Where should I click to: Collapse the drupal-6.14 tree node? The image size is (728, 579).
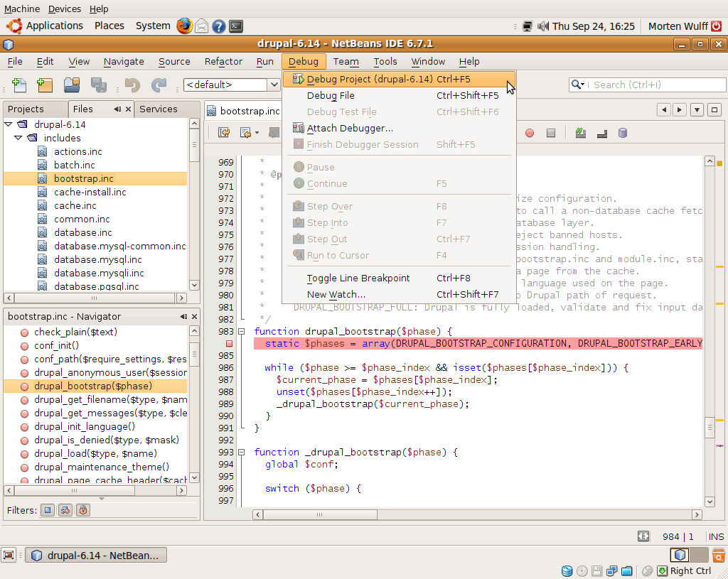[x=9, y=124]
